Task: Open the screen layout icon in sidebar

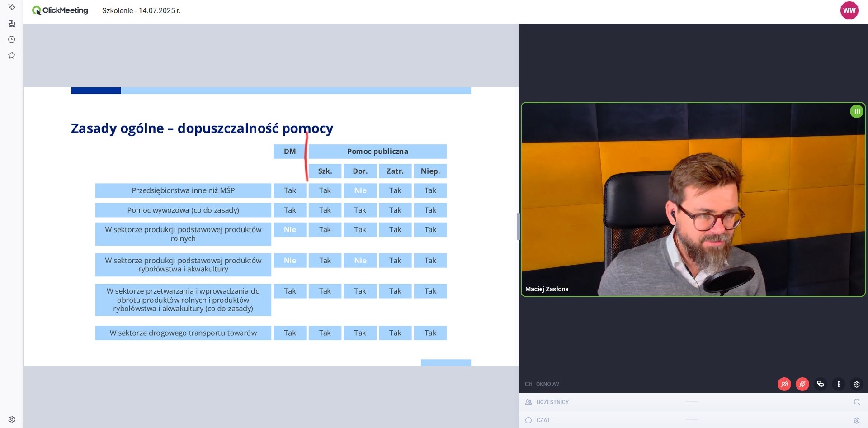Action: [x=12, y=24]
